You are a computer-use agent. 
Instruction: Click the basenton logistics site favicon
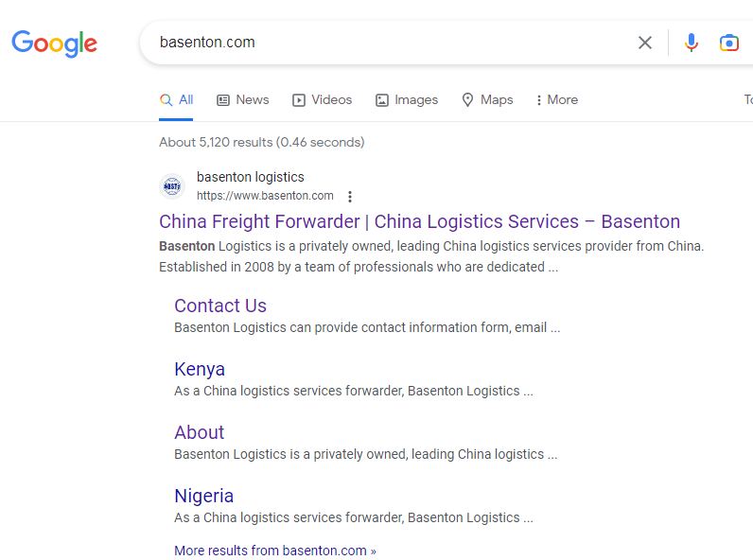point(172,185)
